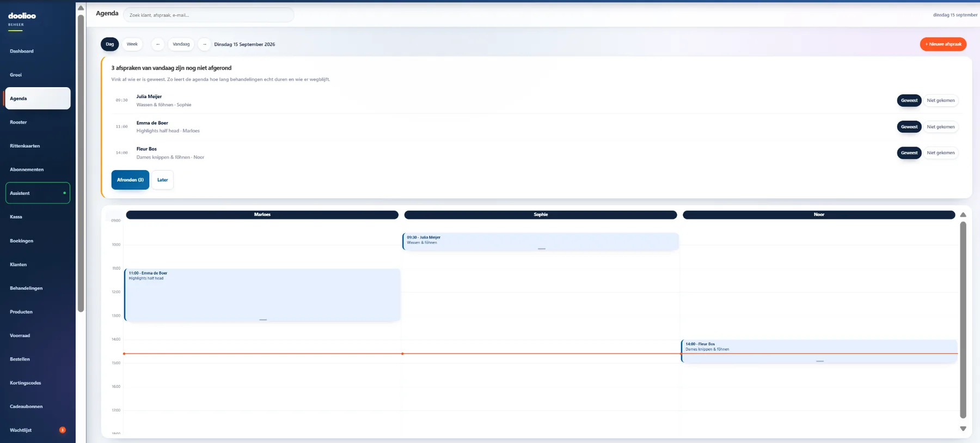Screen dimensions: 980x443
Task: Open Kassa in sidebar
Action: 38,217
